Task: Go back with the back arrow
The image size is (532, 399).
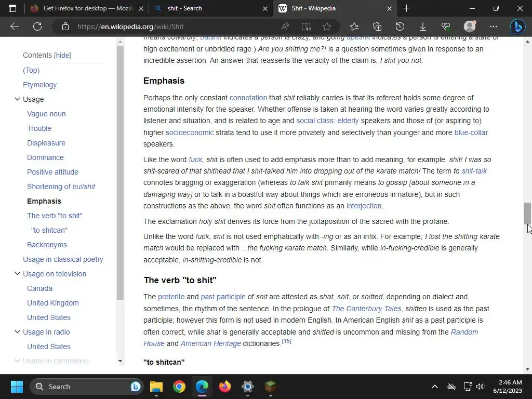Action: pos(14,26)
